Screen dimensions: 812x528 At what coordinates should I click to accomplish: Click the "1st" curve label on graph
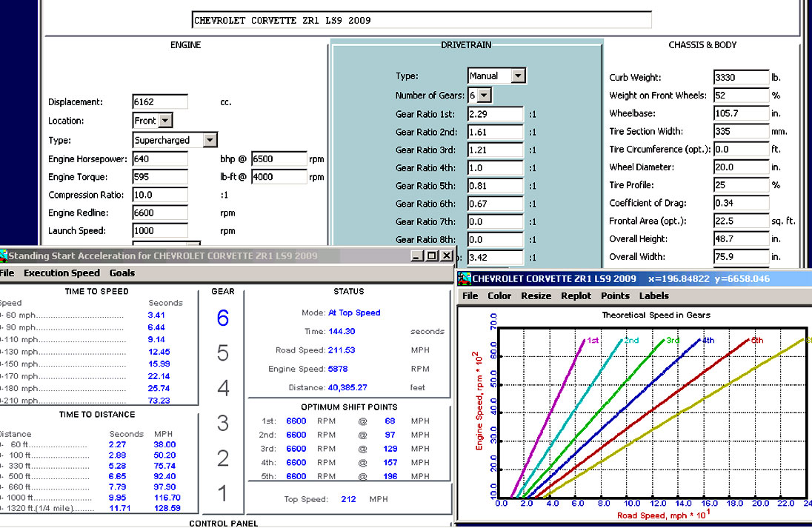tap(593, 340)
